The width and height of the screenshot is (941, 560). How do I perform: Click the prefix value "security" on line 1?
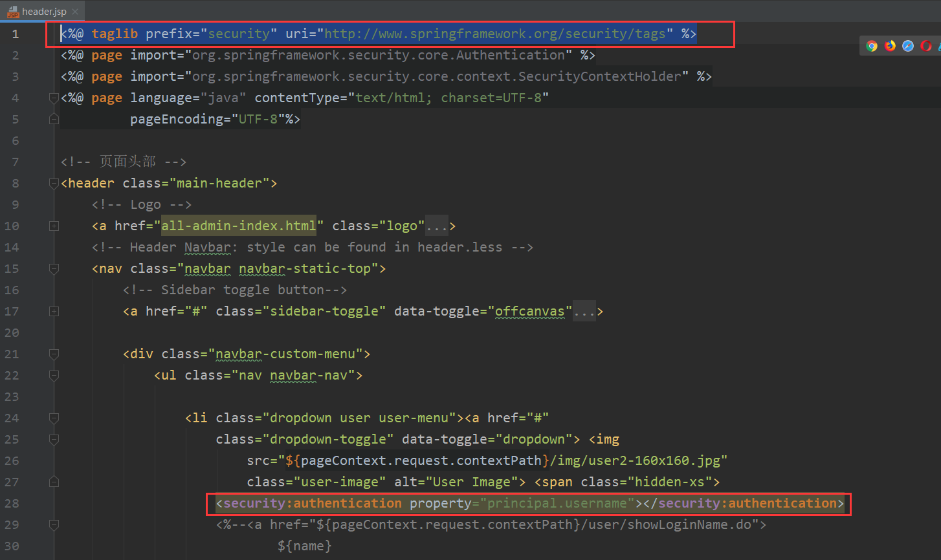point(239,34)
